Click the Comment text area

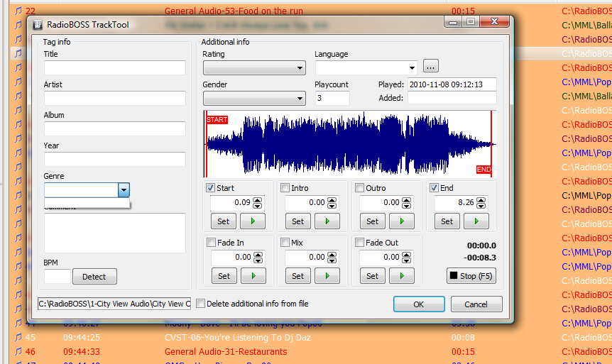point(115,233)
